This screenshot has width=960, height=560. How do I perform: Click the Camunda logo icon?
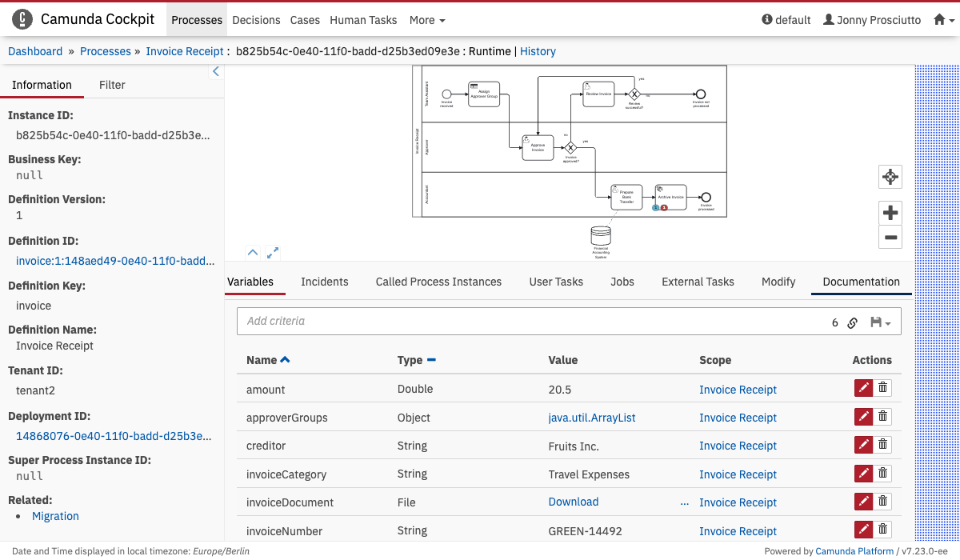22,19
